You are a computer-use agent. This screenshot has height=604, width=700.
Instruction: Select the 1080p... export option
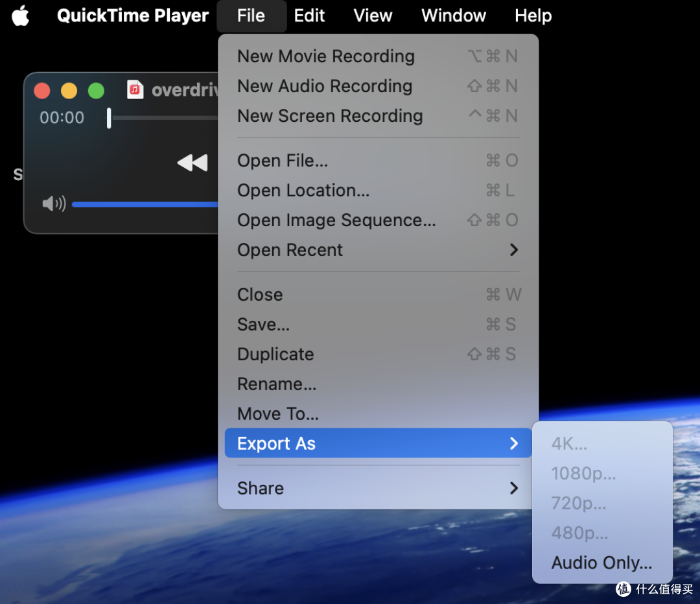601,474
